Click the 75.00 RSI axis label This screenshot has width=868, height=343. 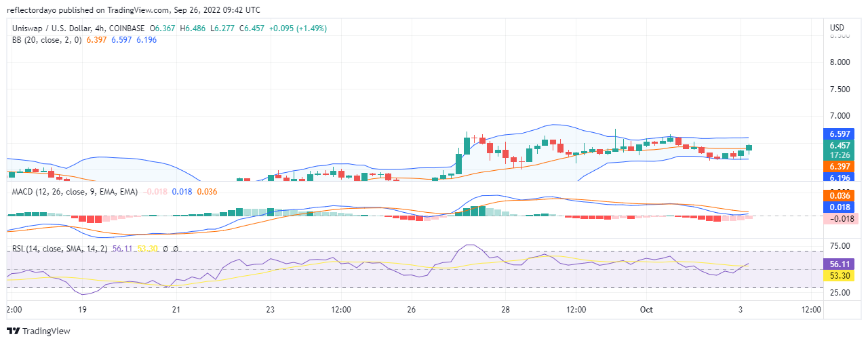click(840, 246)
